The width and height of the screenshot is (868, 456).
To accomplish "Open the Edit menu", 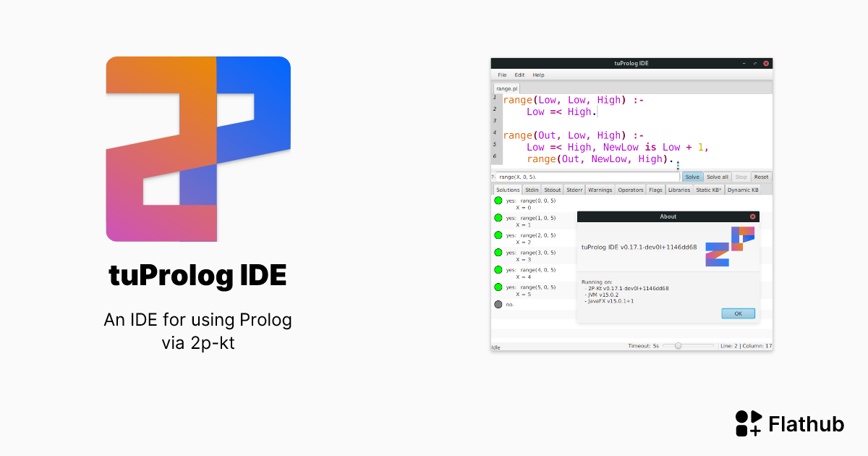I will click(x=519, y=75).
